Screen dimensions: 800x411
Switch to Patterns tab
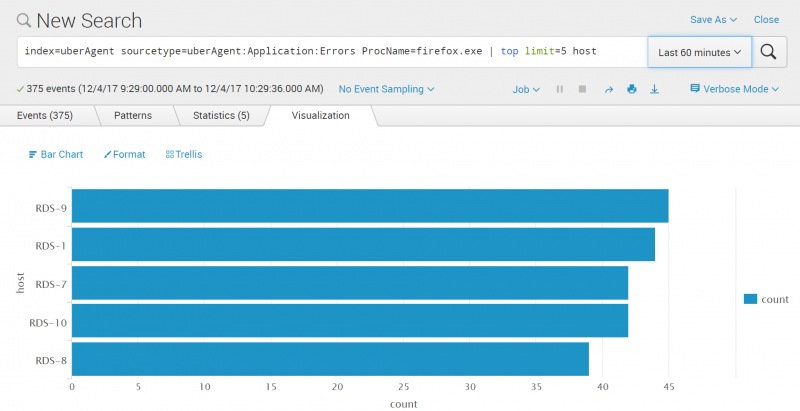point(133,116)
